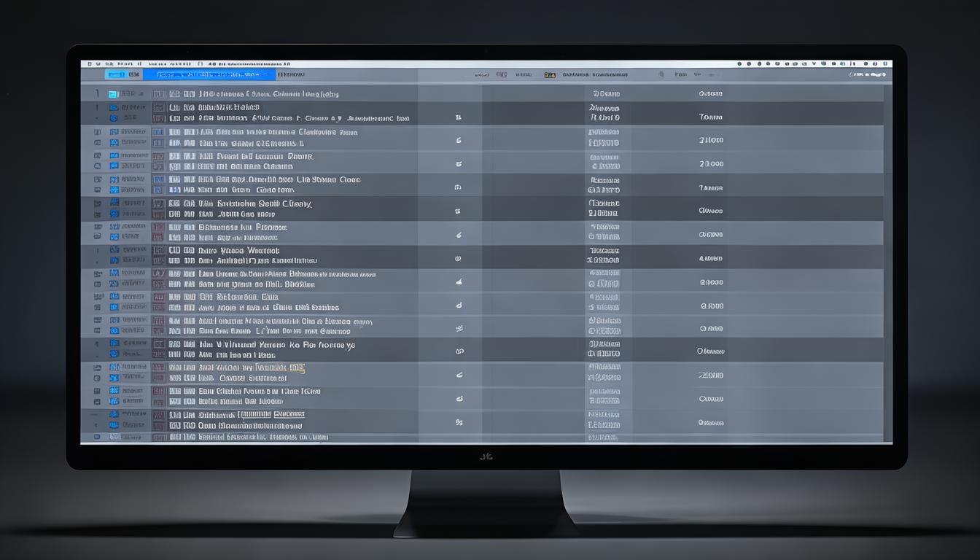Viewport: 980px width, 560px height.
Task: Click the blue round icon in the second row's lower line
Action: coord(113,117)
